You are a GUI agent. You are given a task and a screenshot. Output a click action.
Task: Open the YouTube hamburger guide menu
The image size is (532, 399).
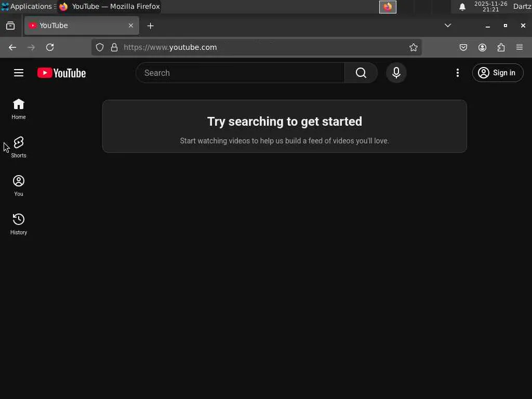19,73
